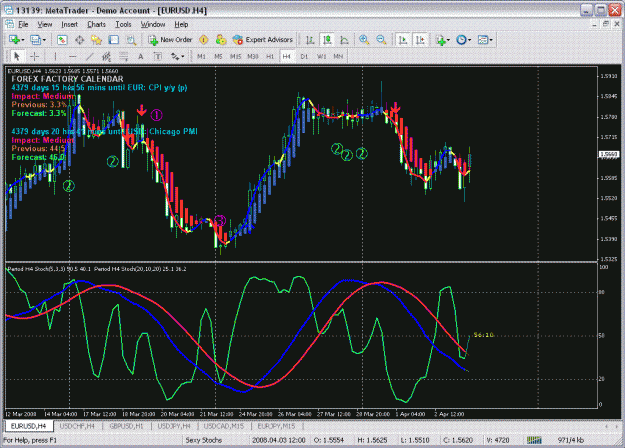Open the View menu
Screen dimensions: 625x448
(x=45, y=24)
